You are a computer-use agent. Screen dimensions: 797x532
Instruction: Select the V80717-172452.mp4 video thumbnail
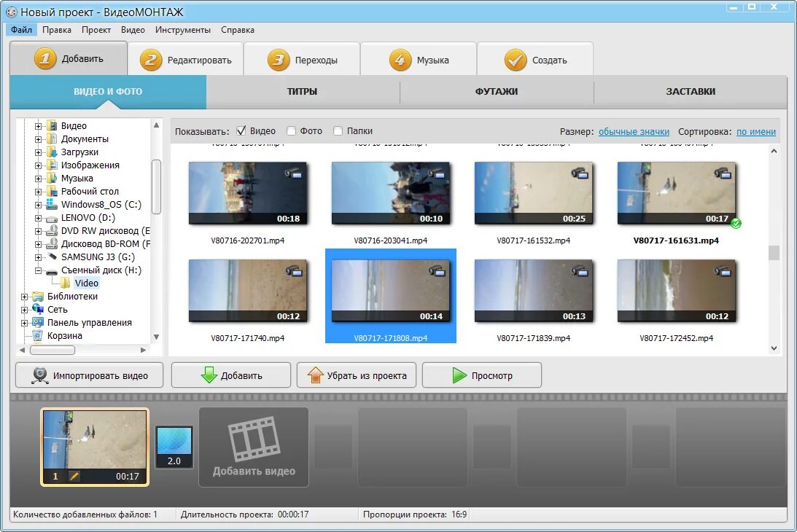click(x=677, y=291)
